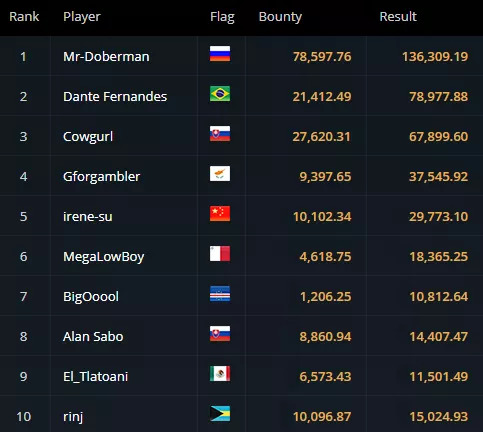Click the result value 136,309.19
The image size is (483, 432).
435,57
